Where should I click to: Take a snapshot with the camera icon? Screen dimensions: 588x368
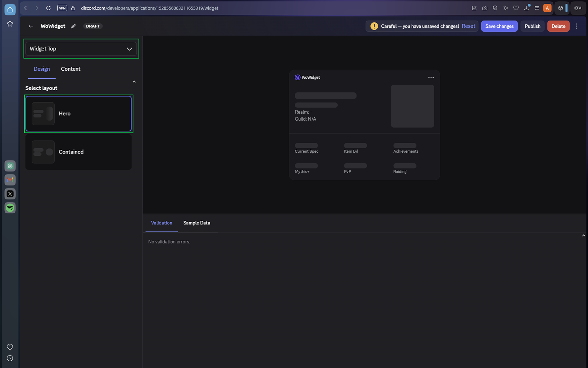pos(485,8)
